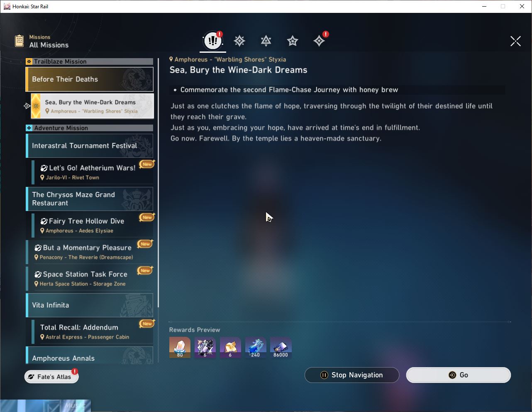The image size is (532, 412).
Task: Select the star Adventure mission filter icon
Action: click(x=293, y=41)
